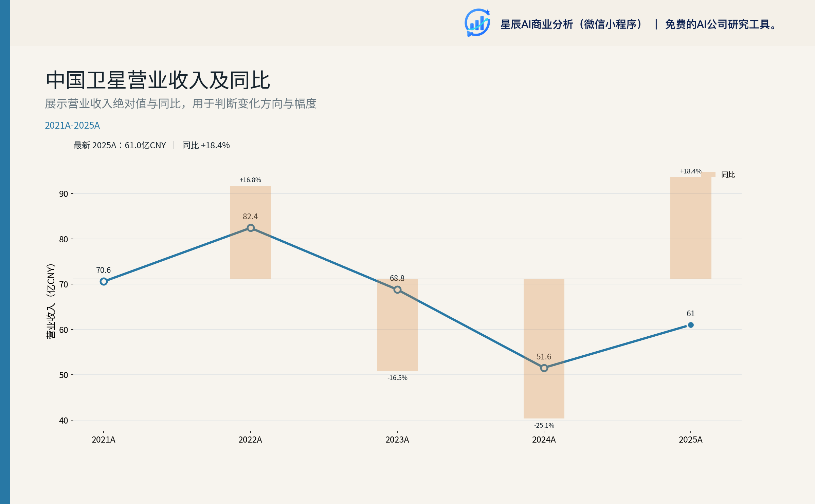The width and height of the screenshot is (815, 504).
Task: Click the 2021A x-axis label
Action: click(x=104, y=440)
